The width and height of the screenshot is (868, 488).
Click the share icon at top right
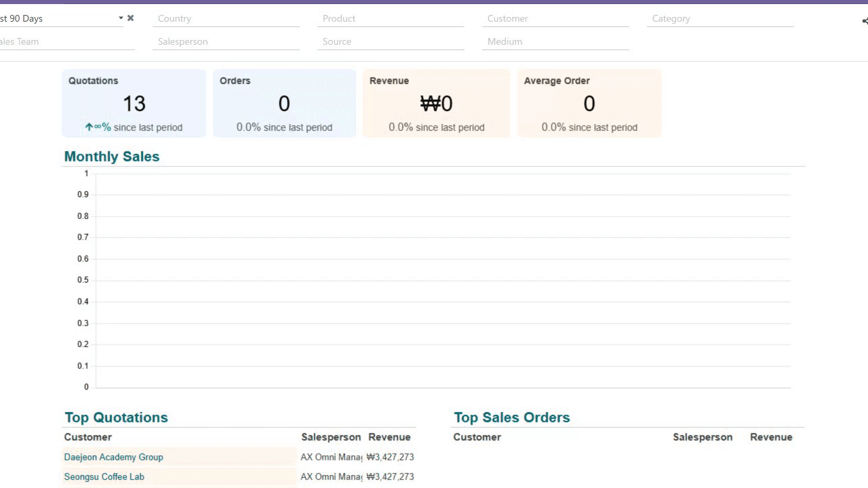(x=864, y=21)
